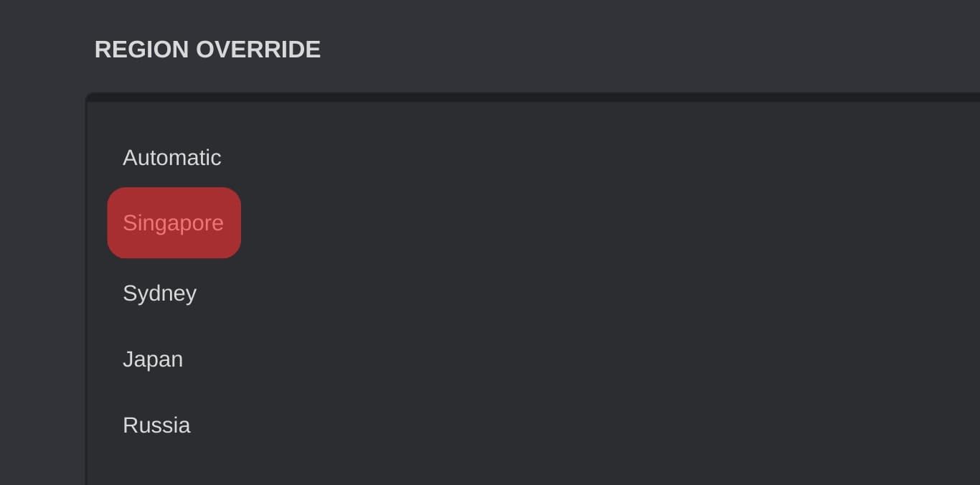Set the region override to Japan
This screenshot has height=485, width=980.
pos(153,359)
